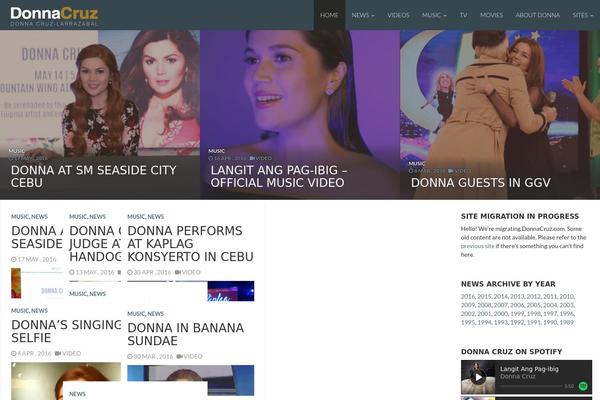Open 2016 in news archive
The image size is (600, 400).
click(x=468, y=296)
